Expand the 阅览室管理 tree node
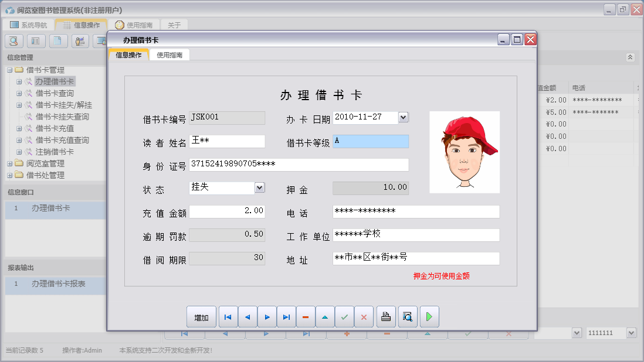Viewport: 644px width, 362px height. tap(10, 163)
